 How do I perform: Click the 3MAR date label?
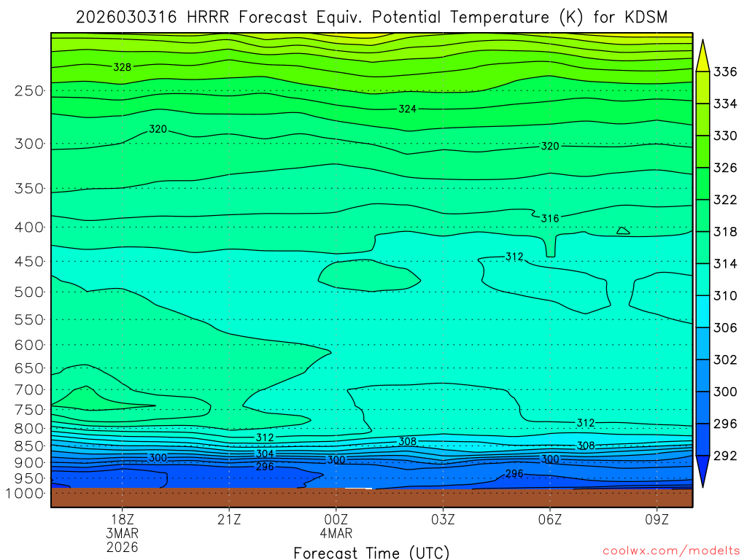click(123, 533)
